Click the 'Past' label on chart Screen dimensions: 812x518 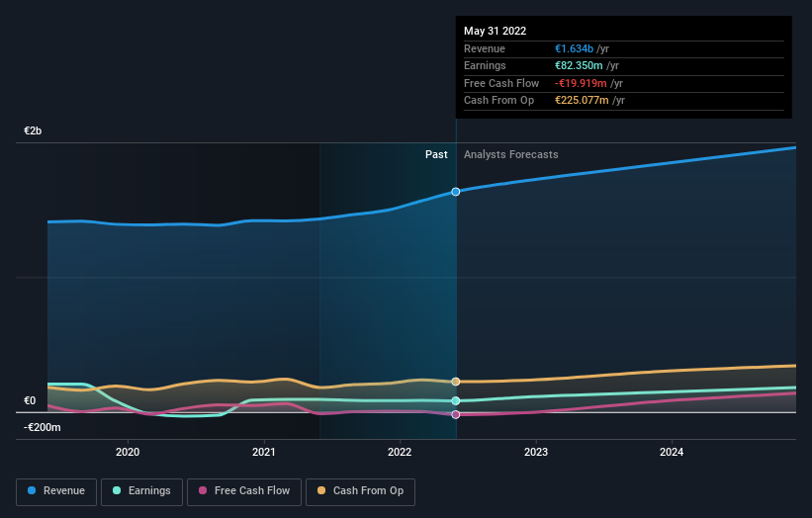coord(436,155)
